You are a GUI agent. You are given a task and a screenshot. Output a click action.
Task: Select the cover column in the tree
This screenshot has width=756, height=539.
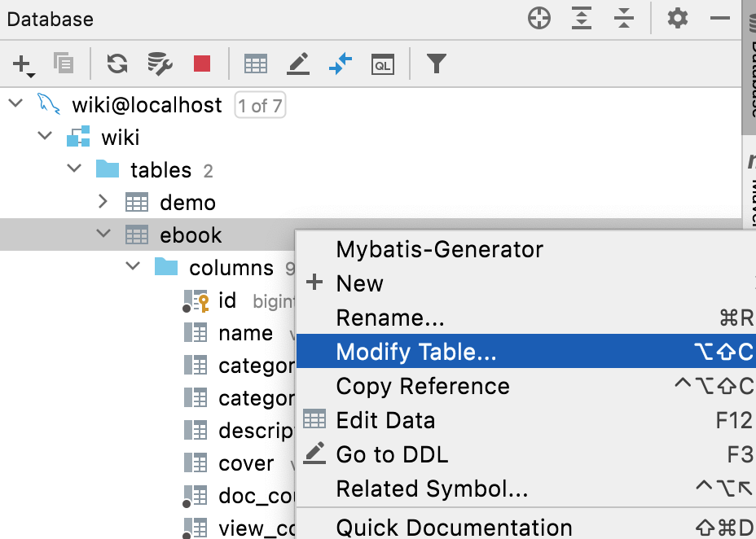tap(245, 463)
